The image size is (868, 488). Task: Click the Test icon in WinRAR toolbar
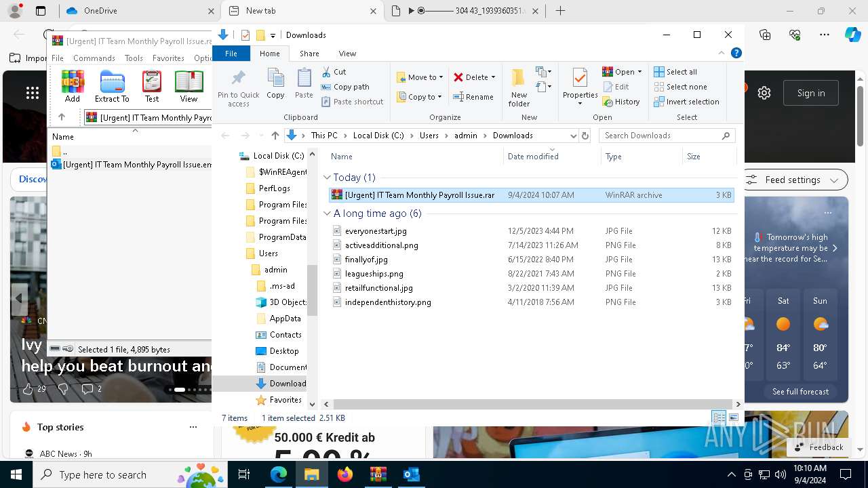152,87
